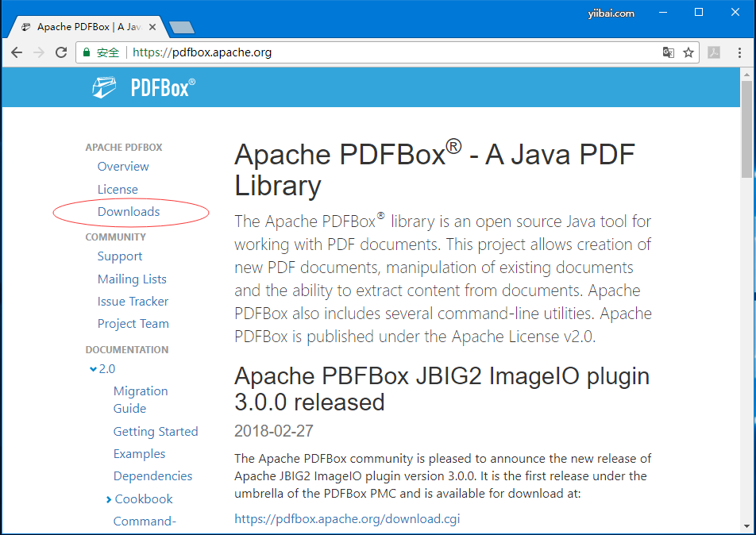Open the Project Team link
The height and width of the screenshot is (535, 756).
pyautogui.click(x=133, y=324)
